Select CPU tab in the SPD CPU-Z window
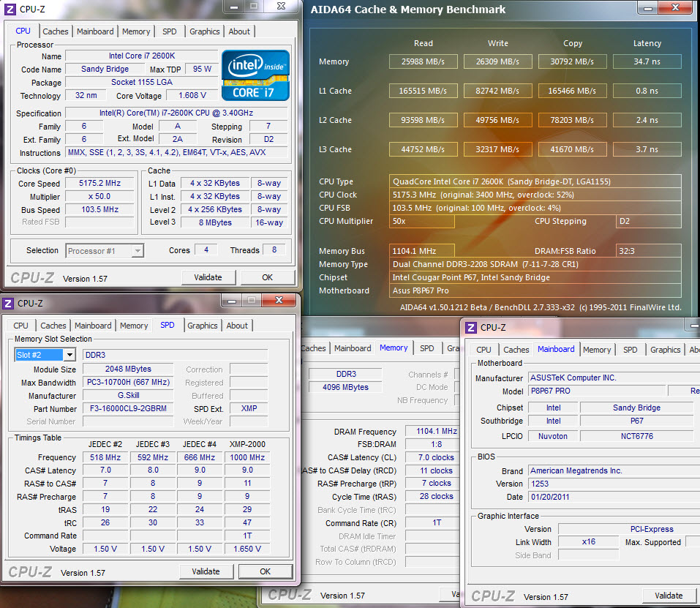 pyautogui.click(x=20, y=326)
